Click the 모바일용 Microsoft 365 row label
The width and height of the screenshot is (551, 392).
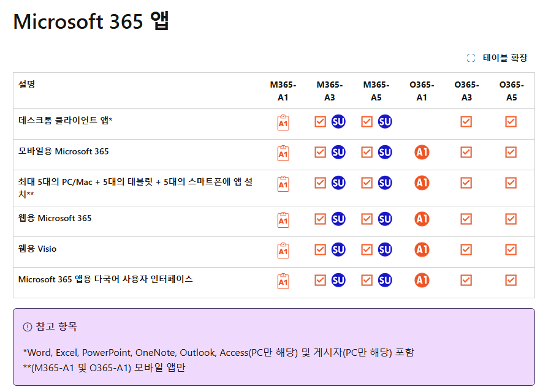(64, 151)
